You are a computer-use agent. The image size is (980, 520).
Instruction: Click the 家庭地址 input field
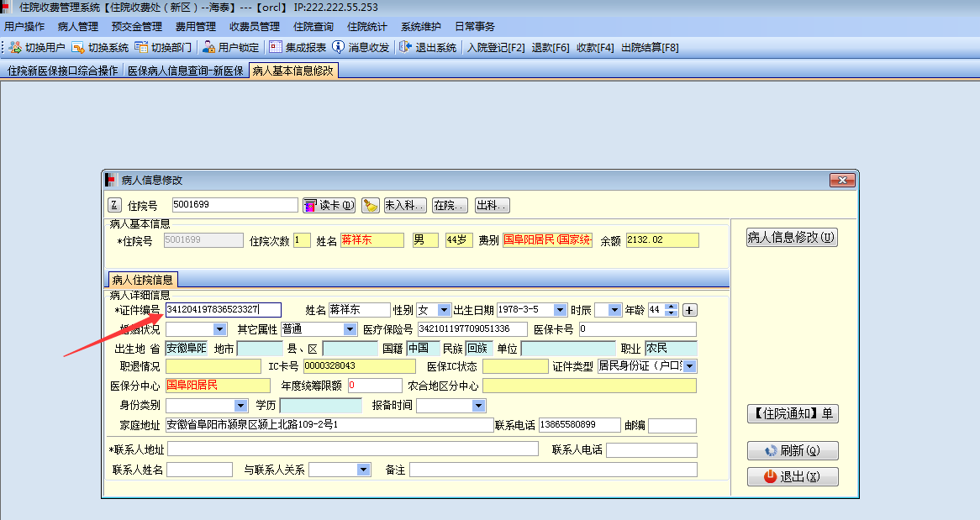(x=329, y=425)
